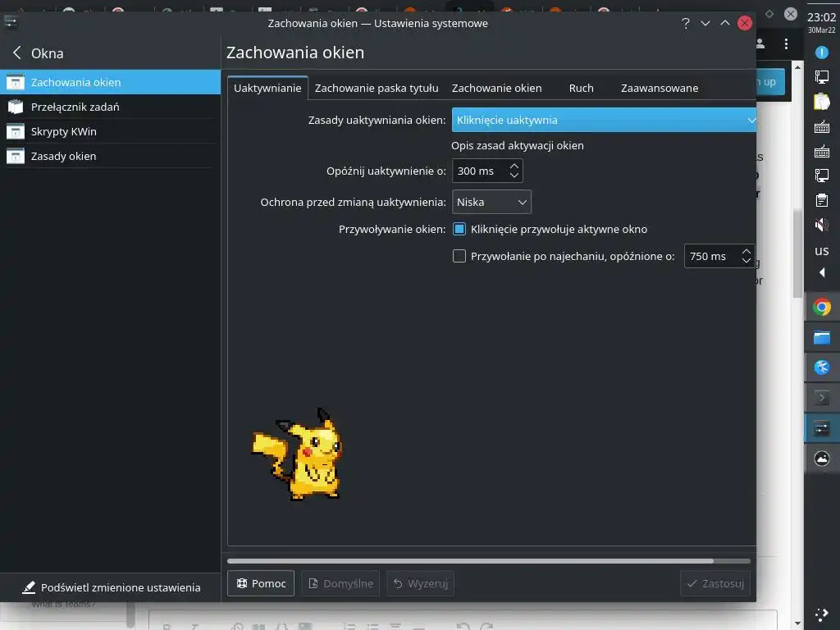Click the Opis zasad aktywacji okien text
The height and width of the screenshot is (630, 840).
518,145
